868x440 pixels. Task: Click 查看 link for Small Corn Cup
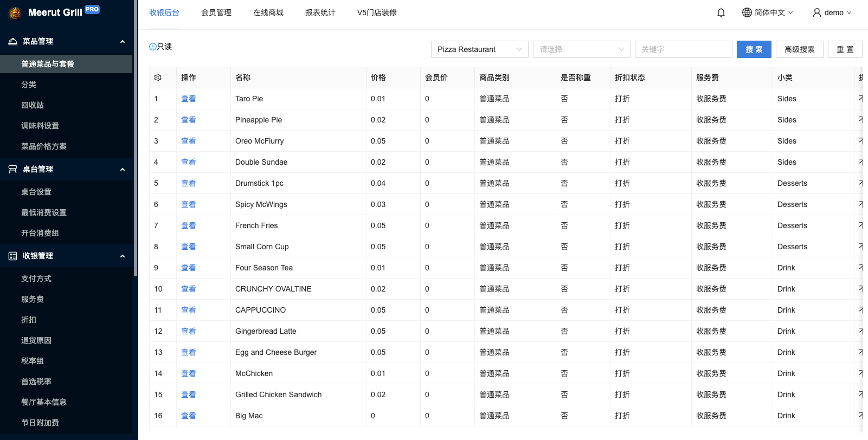[x=189, y=247]
